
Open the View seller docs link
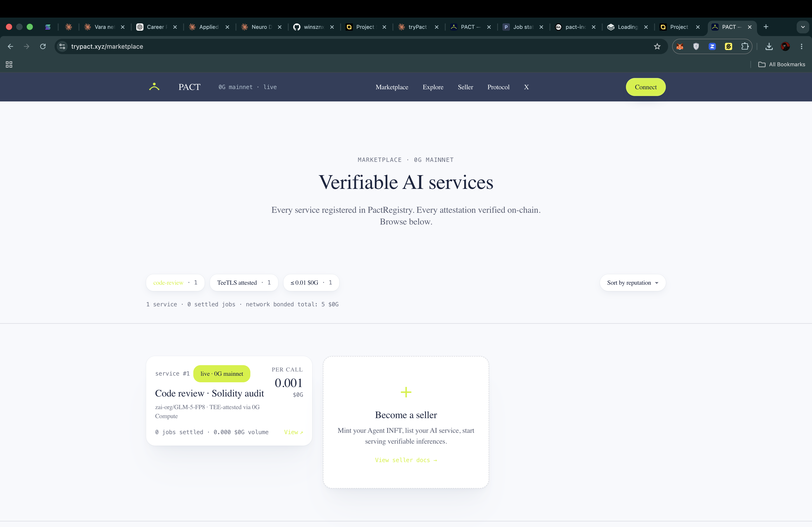[x=406, y=460]
